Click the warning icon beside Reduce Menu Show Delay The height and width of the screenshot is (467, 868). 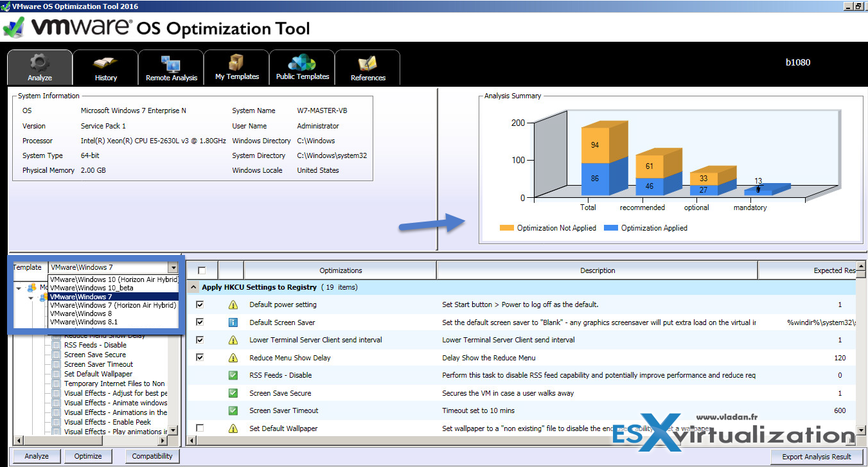pyautogui.click(x=233, y=358)
